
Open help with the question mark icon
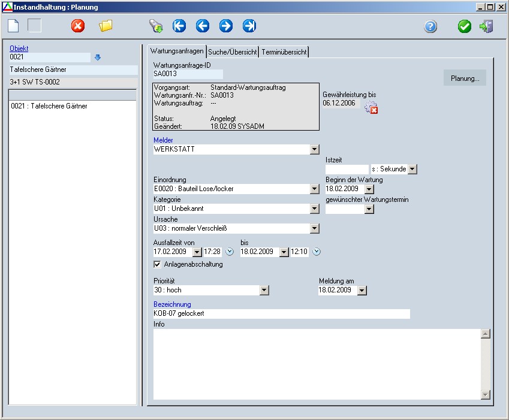pyautogui.click(x=430, y=26)
